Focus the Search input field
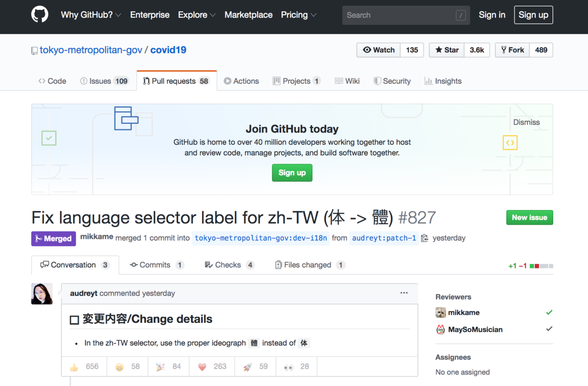Screen dimensions: 588x386 [x=406, y=15]
